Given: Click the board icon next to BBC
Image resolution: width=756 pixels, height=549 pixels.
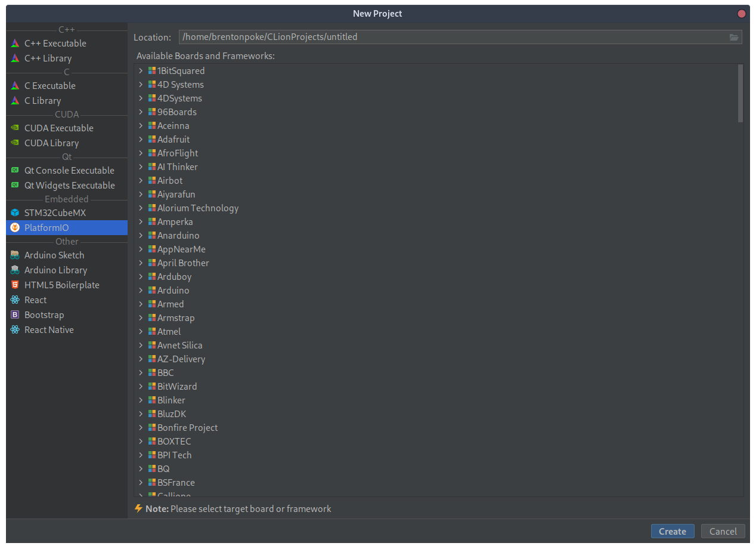Looking at the screenshot, I should pos(152,373).
